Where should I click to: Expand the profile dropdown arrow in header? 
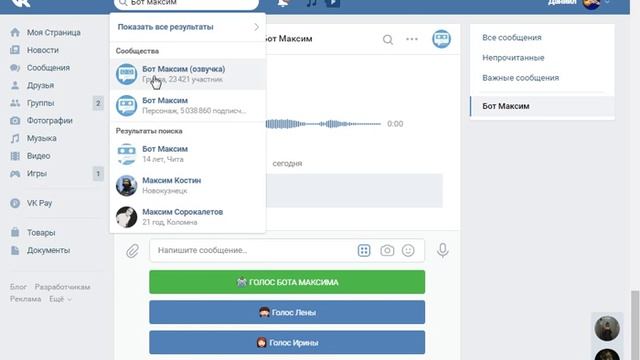(x=607, y=2)
